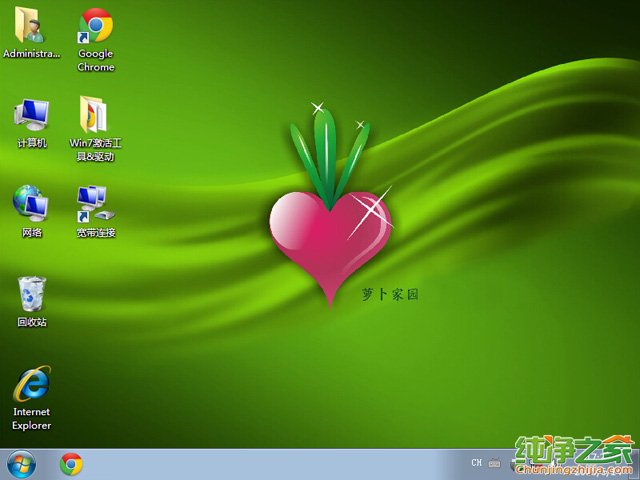Click the green leaves atop the radish
The width and height of the screenshot is (640, 480).
tap(330, 150)
